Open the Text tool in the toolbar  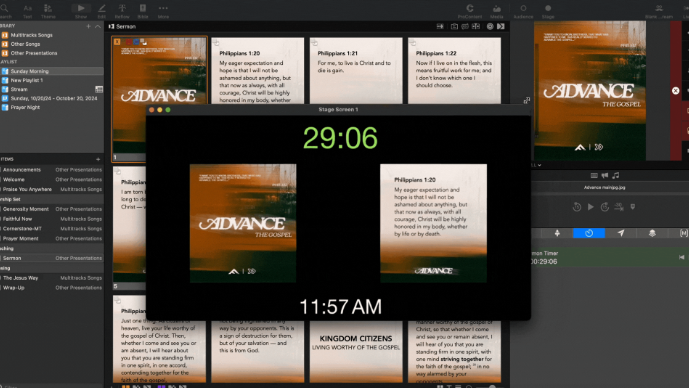(27, 11)
